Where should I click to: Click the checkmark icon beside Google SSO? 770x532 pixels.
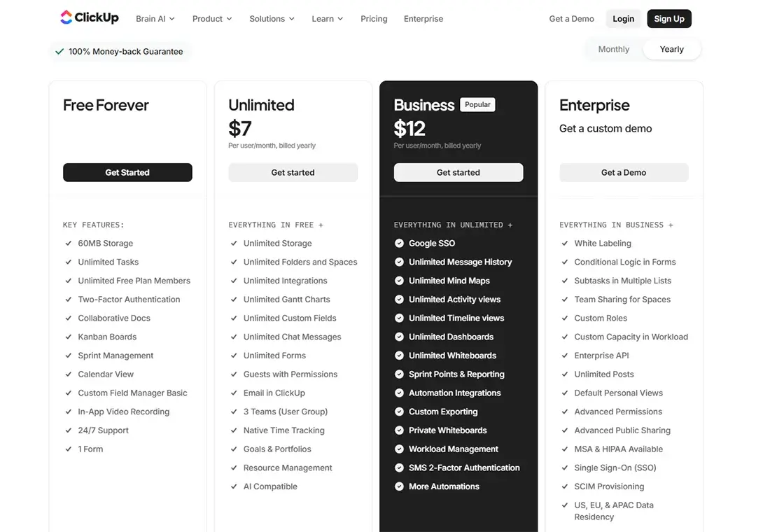tap(399, 244)
